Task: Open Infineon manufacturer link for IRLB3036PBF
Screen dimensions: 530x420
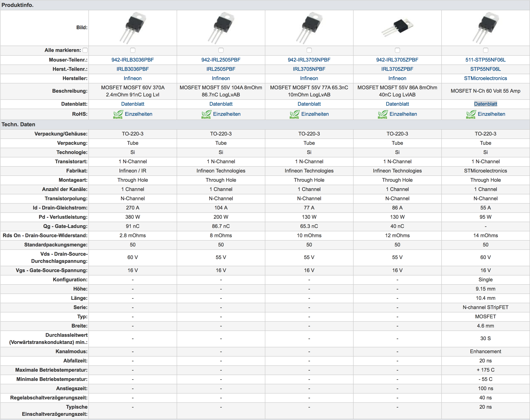Action: (x=133, y=78)
